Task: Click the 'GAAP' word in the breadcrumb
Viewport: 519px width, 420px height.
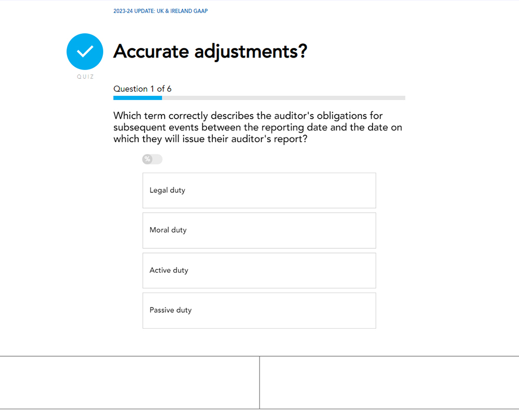Action: pos(201,11)
